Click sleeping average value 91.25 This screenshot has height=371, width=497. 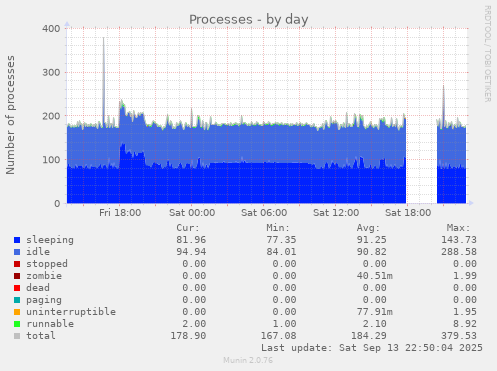[x=372, y=240]
